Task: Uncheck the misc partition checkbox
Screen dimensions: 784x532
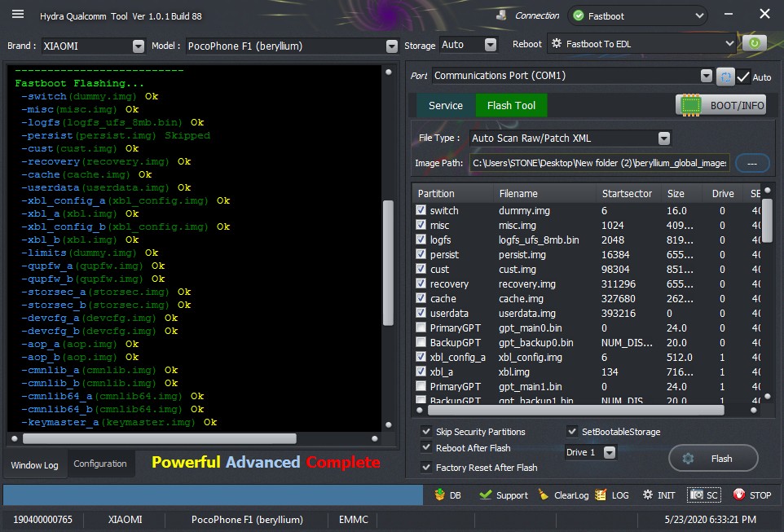Action: 421,225
